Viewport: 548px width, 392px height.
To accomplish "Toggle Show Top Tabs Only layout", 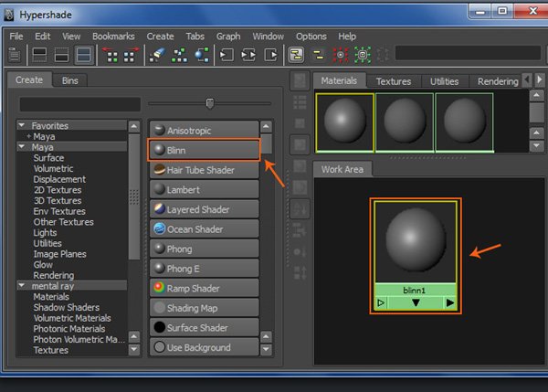I will (39, 55).
